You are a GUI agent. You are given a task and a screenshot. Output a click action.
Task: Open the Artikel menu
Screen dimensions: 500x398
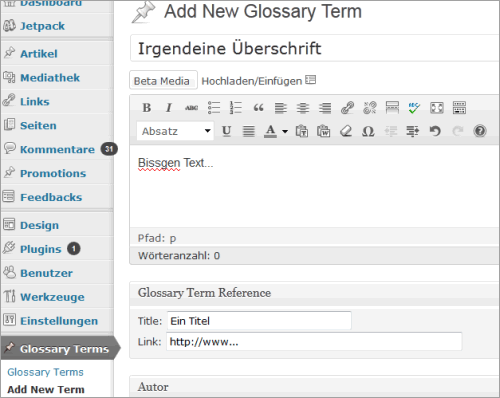[39, 54]
